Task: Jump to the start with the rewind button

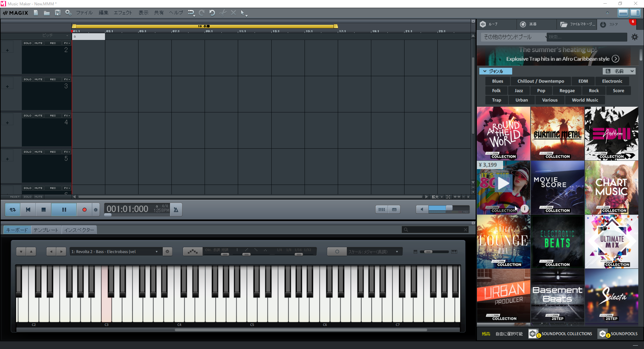Action: point(28,209)
